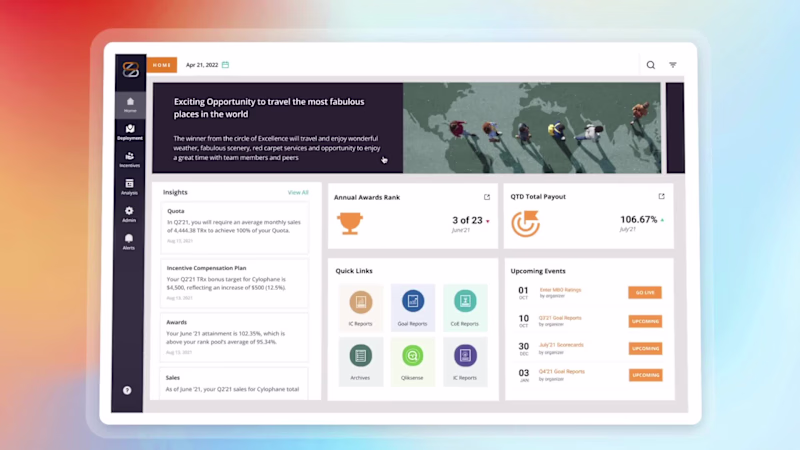
Task: Open the Sales insight card
Action: 234,384
